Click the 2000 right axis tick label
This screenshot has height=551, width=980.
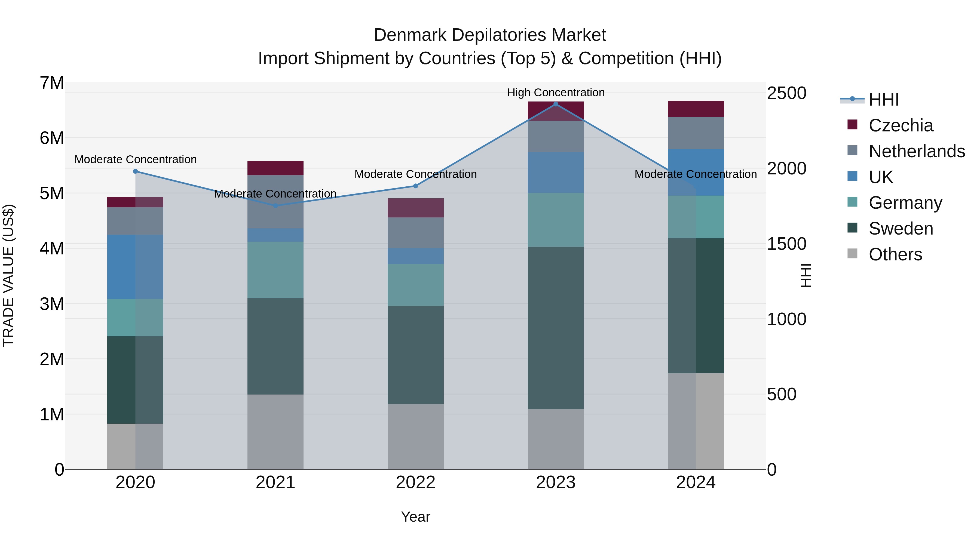pos(787,168)
